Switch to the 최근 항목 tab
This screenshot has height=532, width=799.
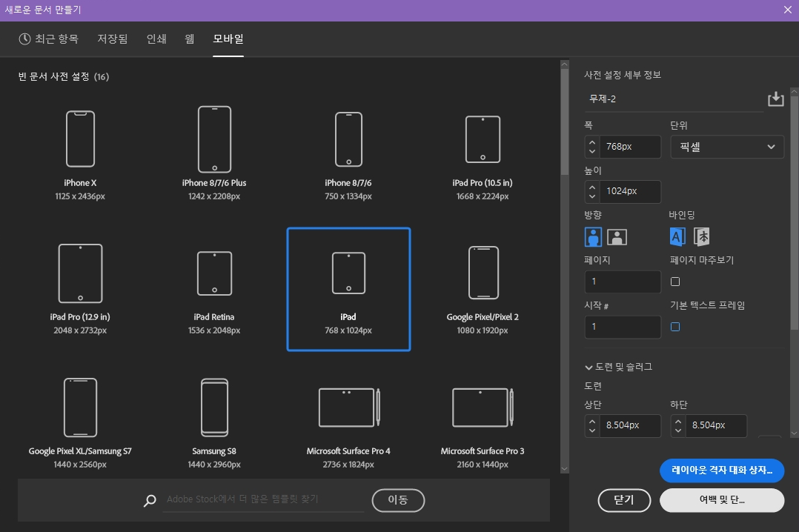(49, 39)
